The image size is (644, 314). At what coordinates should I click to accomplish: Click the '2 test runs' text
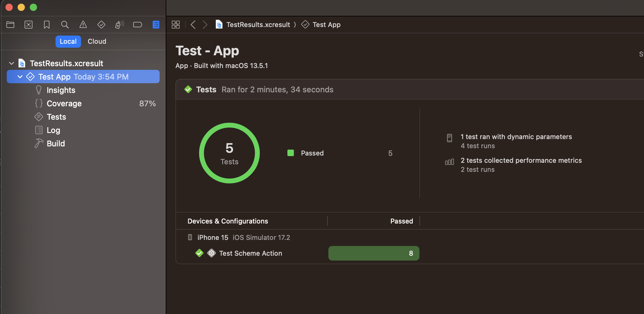(x=478, y=169)
